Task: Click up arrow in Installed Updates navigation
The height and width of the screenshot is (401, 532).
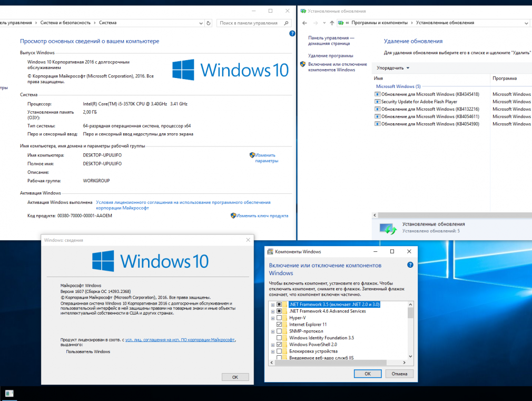Action: (x=332, y=23)
